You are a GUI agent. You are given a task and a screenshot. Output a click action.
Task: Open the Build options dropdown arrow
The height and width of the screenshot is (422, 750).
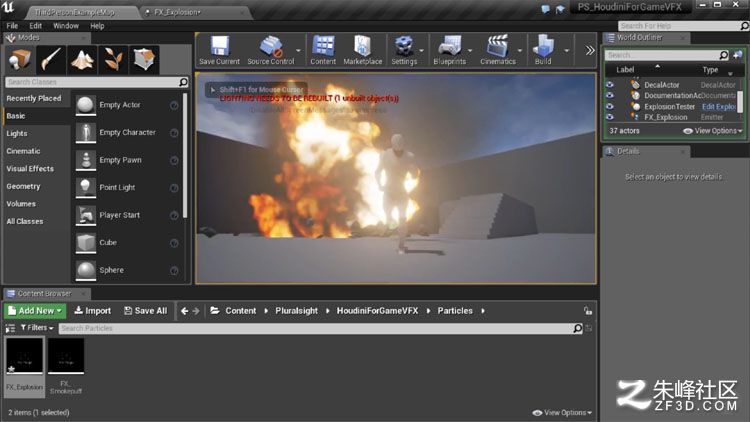[566, 50]
